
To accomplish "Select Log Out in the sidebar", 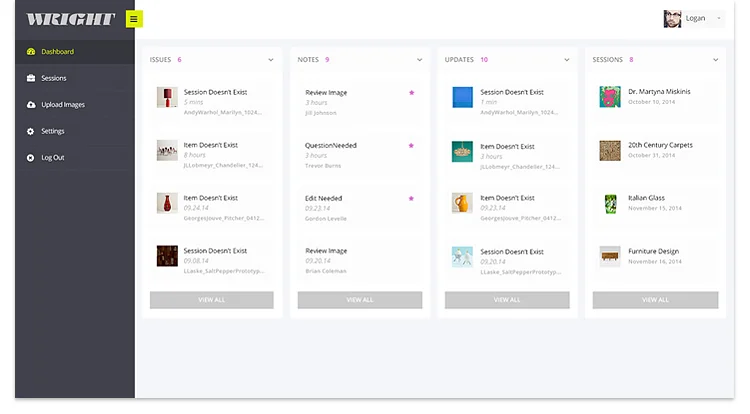I will pyautogui.click(x=75, y=158).
